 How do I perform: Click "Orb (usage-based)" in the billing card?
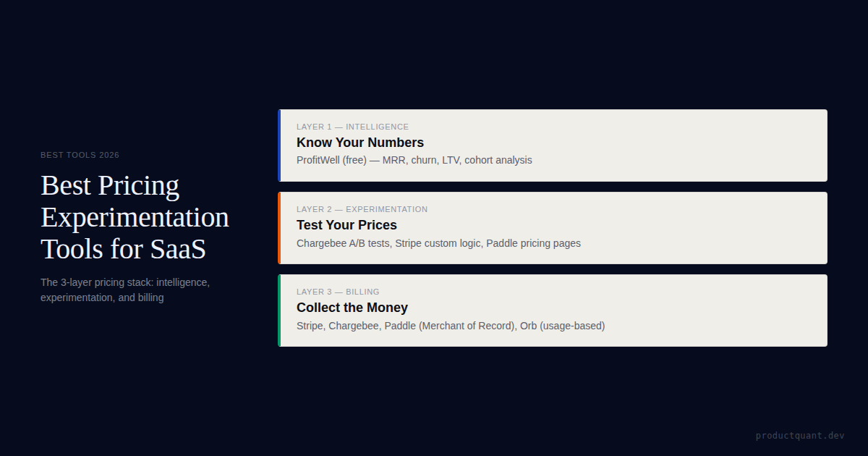(562, 326)
